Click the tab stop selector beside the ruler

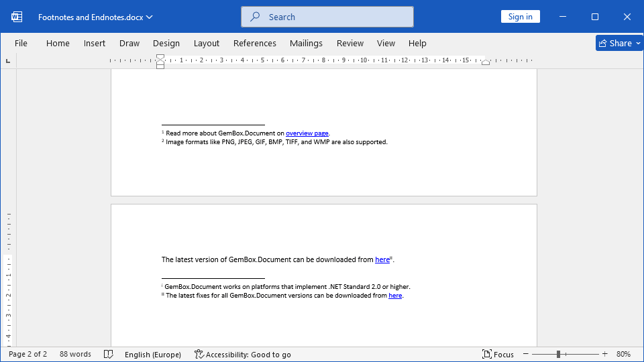[8, 61]
